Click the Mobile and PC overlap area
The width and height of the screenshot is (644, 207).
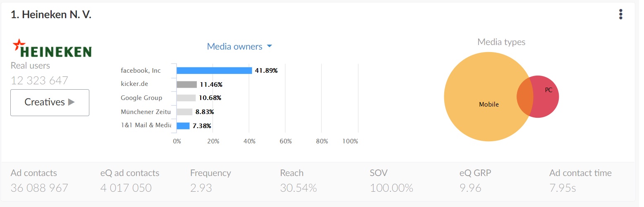(525, 97)
